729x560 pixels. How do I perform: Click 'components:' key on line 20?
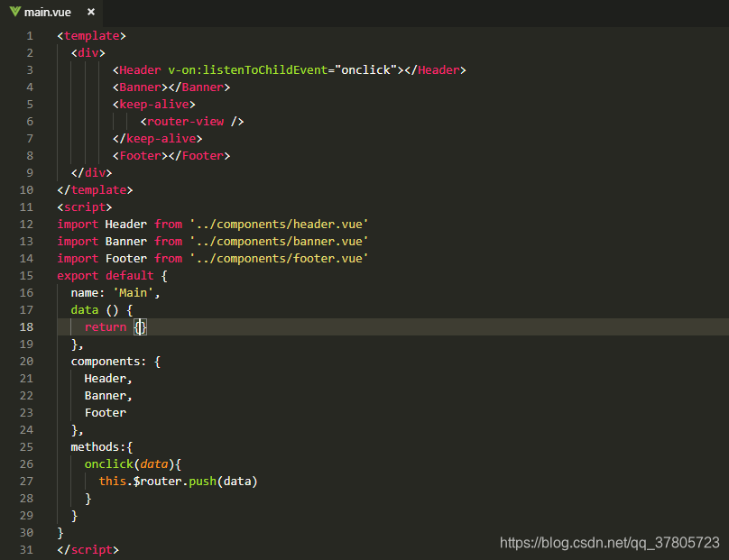pyautogui.click(x=109, y=362)
